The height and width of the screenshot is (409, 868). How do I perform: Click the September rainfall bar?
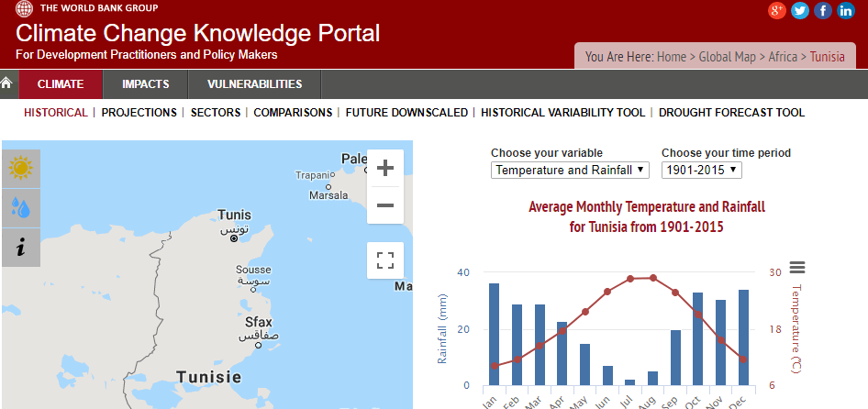675,358
